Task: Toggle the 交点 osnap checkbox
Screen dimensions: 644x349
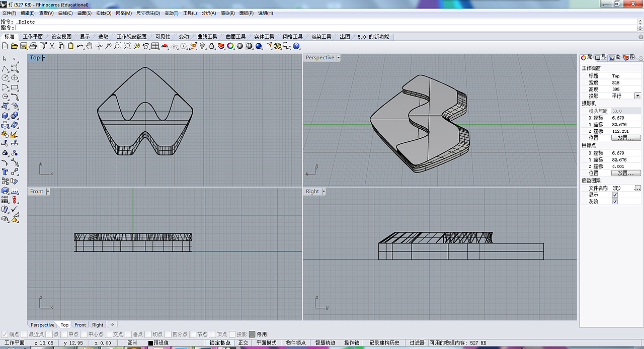Action: (109, 334)
